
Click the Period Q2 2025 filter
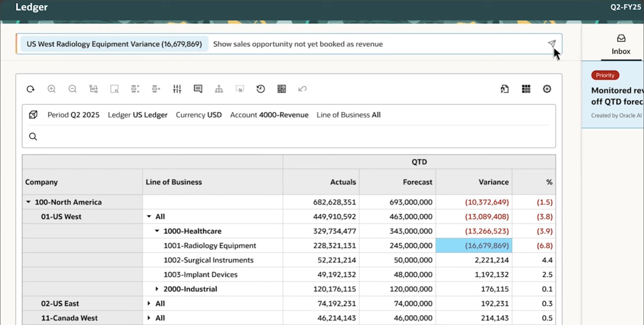point(73,115)
